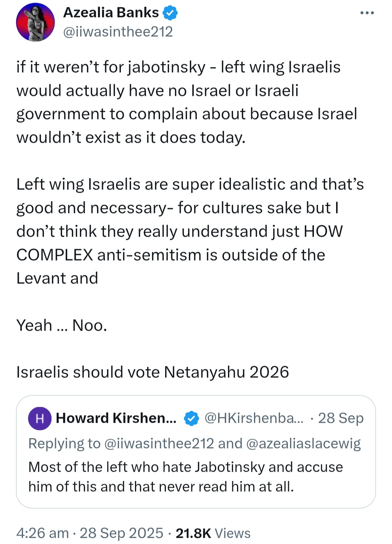Tap the verified badge next to Howard Kirshen
The image size is (392, 544).
191,418
